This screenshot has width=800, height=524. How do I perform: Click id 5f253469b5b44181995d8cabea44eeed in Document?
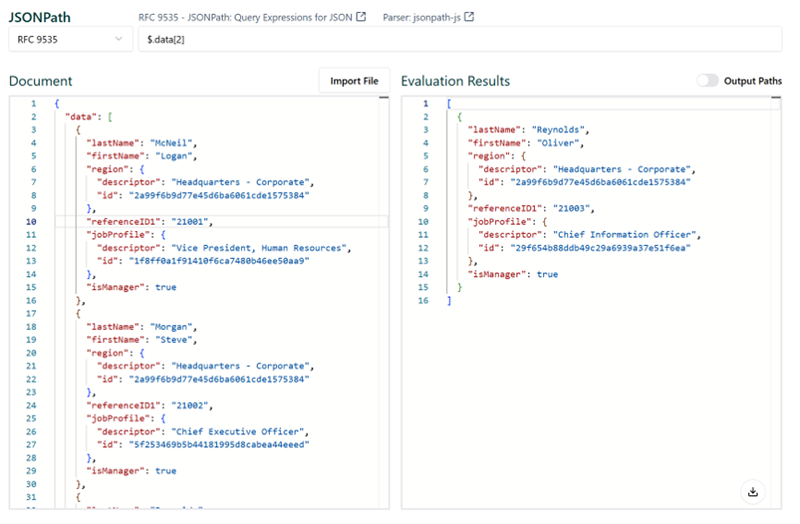click(218, 445)
